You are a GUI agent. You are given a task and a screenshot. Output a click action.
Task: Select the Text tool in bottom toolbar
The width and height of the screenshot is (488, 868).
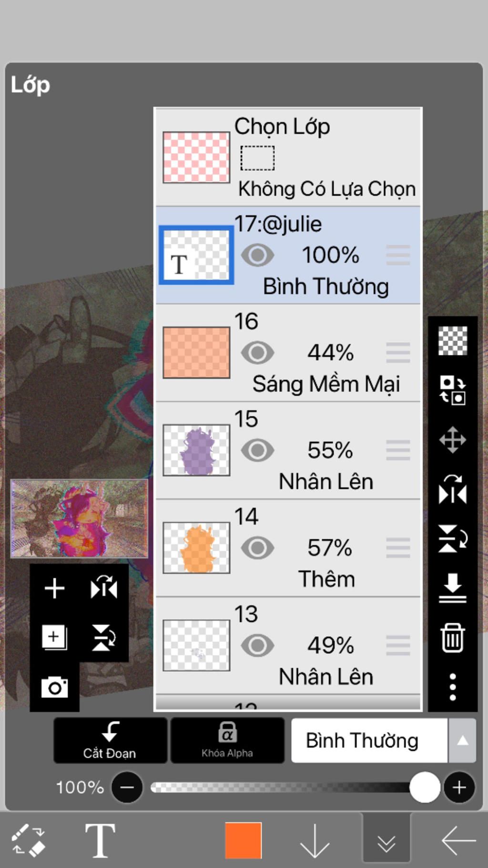100,840
